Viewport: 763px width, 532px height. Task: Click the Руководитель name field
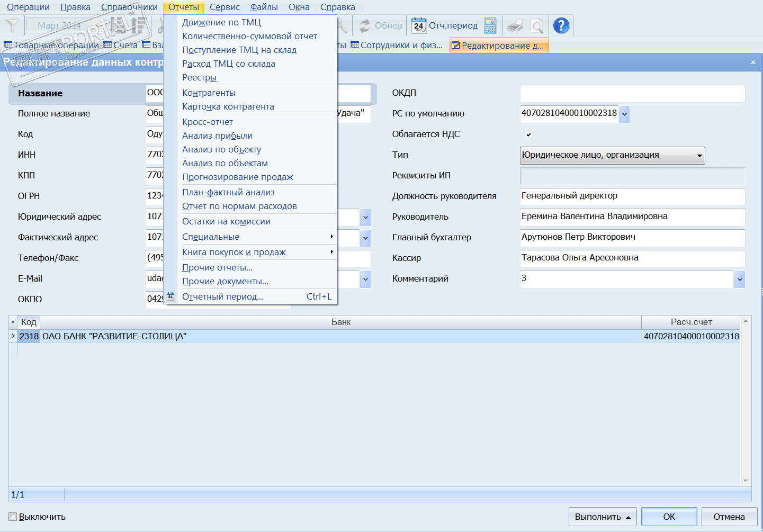[632, 217]
